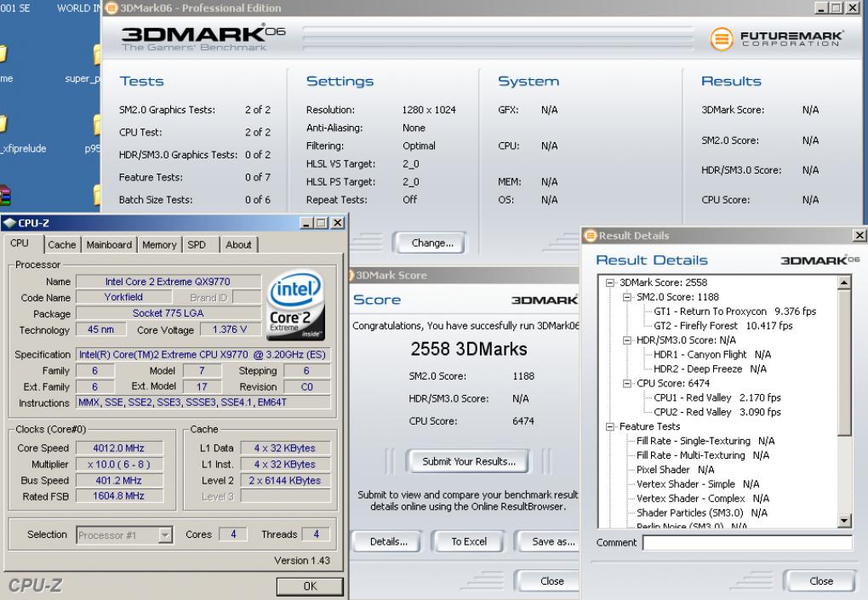Click the Result Details vertical scrollbar thumb
The image size is (868, 600).
coord(843,363)
